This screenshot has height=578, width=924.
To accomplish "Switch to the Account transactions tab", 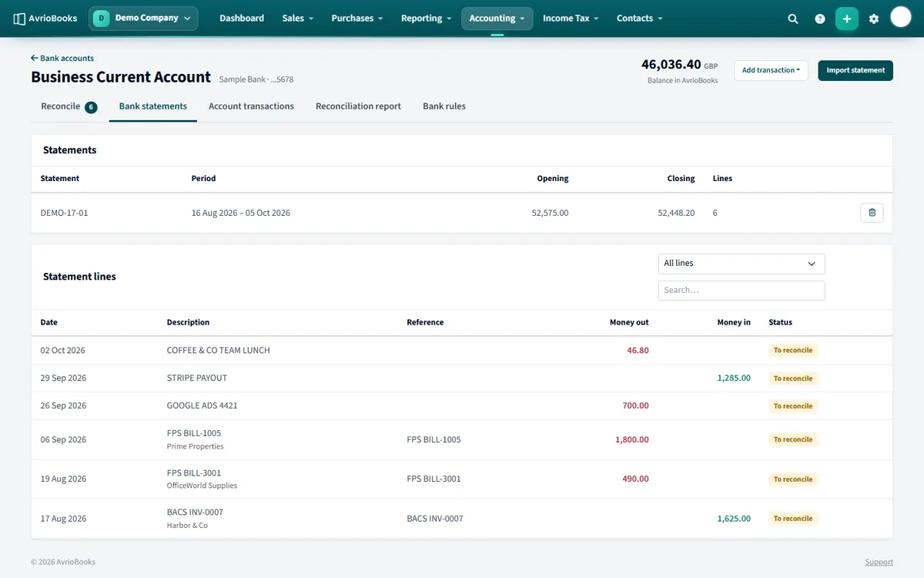I will click(251, 106).
